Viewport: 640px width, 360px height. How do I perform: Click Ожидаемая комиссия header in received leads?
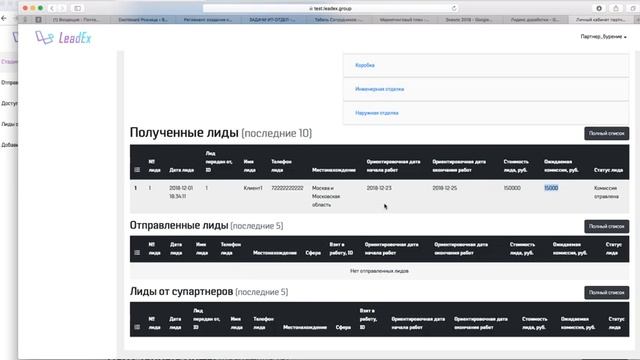561,166
